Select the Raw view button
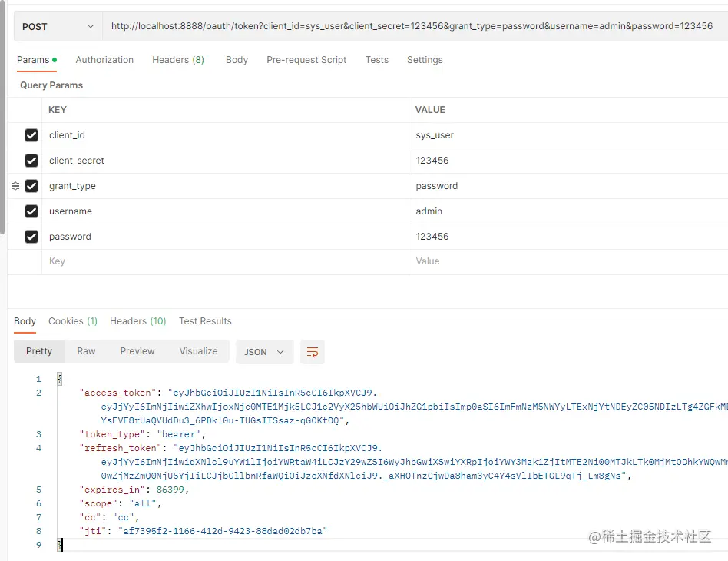The width and height of the screenshot is (728, 561). click(x=86, y=351)
